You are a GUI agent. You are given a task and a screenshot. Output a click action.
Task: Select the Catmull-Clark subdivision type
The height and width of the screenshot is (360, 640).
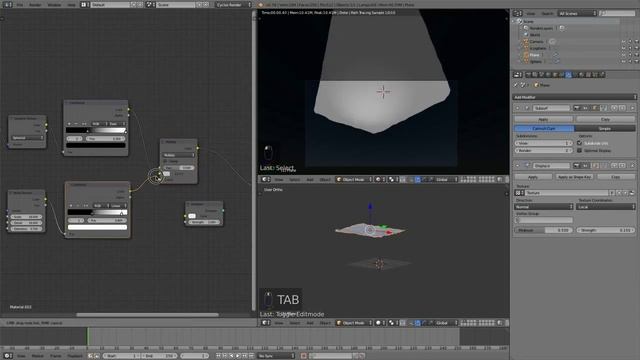(x=544, y=129)
